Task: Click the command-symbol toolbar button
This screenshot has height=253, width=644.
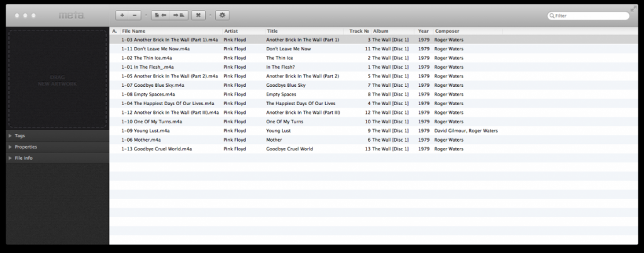Action: click(x=198, y=14)
